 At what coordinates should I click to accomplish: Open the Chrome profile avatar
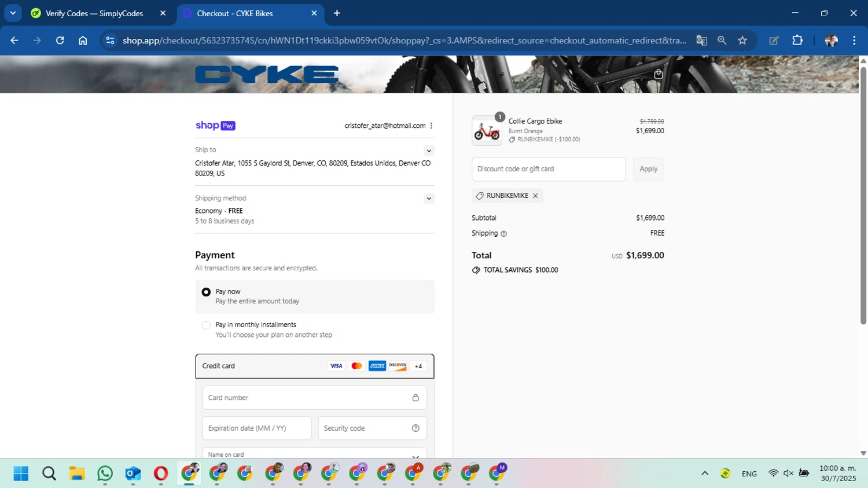point(832,41)
